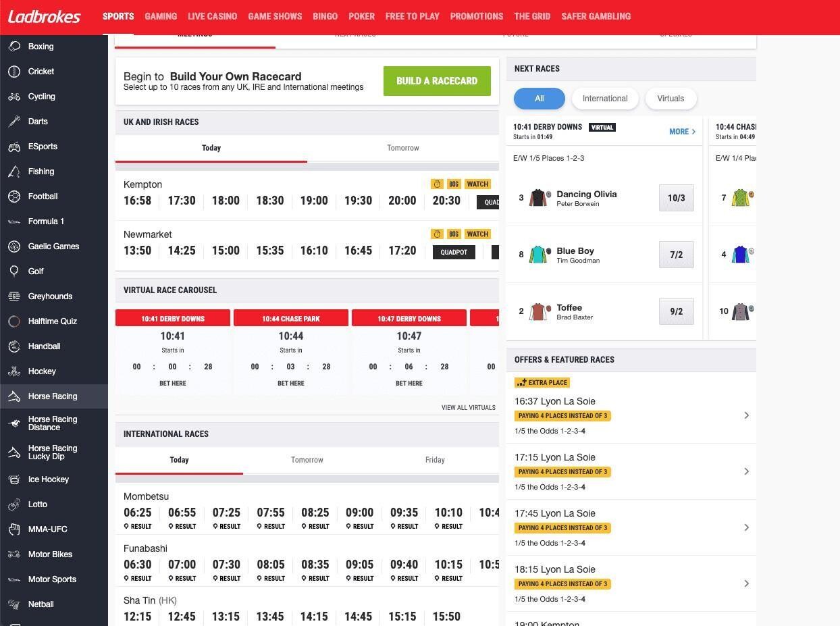Open the Greyhounds icon
The image size is (840, 626).
pyautogui.click(x=14, y=296)
